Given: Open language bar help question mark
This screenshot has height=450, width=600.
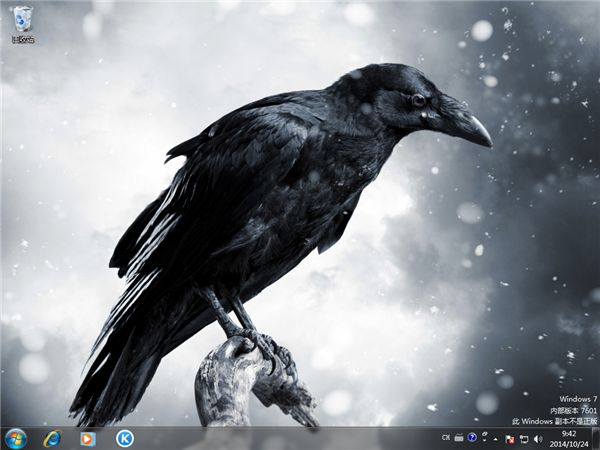Looking at the screenshot, I should pyautogui.click(x=472, y=438).
